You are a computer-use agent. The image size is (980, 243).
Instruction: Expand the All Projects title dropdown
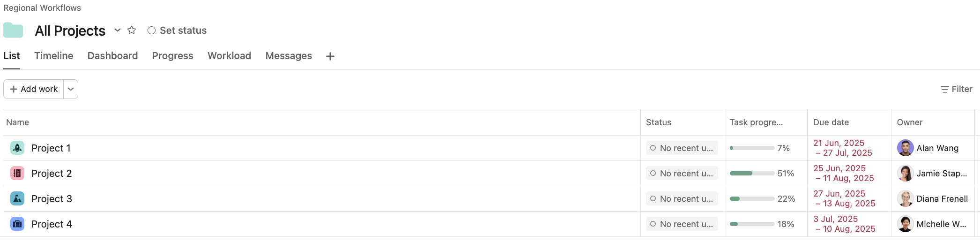(118, 30)
